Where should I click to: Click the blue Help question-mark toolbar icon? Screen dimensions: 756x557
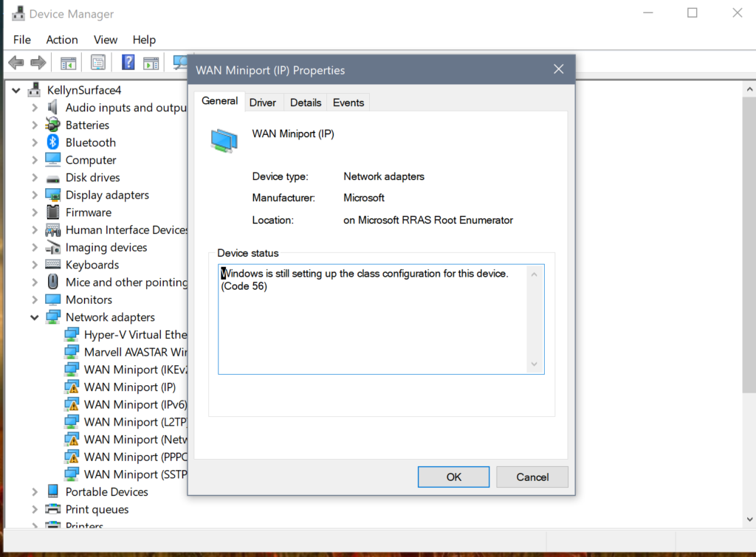click(128, 62)
